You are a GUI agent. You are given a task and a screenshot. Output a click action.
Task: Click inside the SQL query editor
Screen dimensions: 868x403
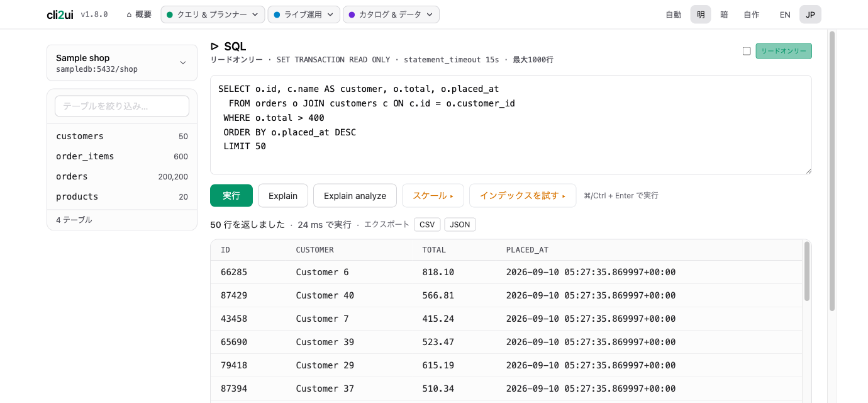point(511,125)
